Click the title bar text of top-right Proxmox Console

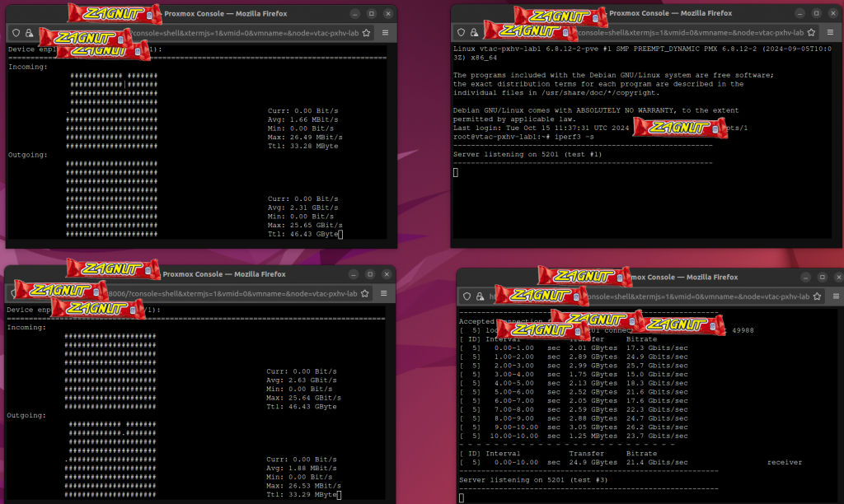coord(671,13)
